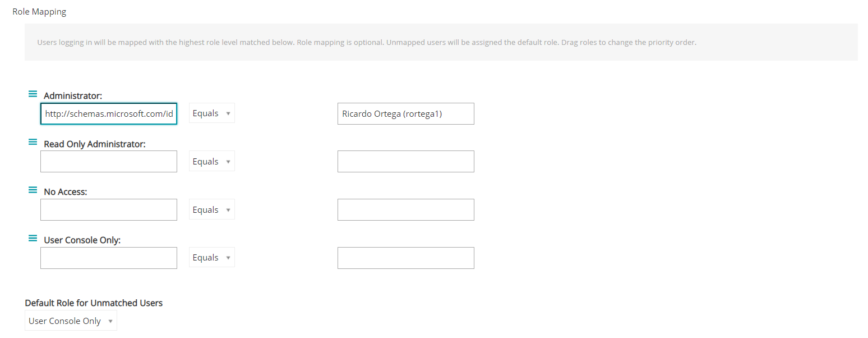Open the Default Role for Unmatched Users dropdown
The width and height of the screenshot is (868, 338).
(x=70, y=321)
